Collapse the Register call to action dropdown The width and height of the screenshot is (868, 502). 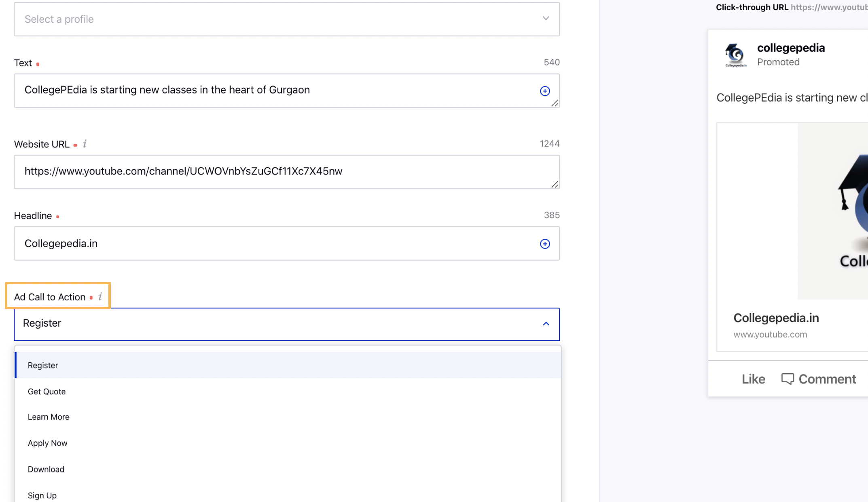[x=546, y=324]
